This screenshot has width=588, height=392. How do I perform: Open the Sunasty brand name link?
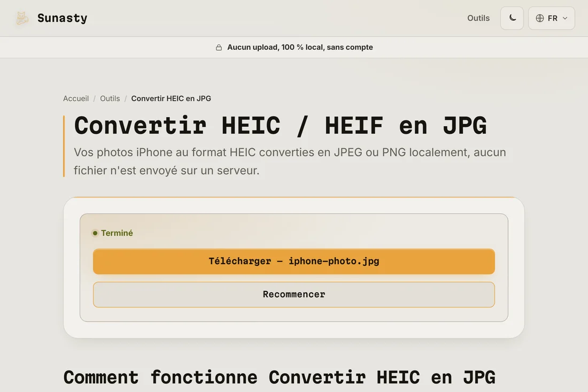62,18
